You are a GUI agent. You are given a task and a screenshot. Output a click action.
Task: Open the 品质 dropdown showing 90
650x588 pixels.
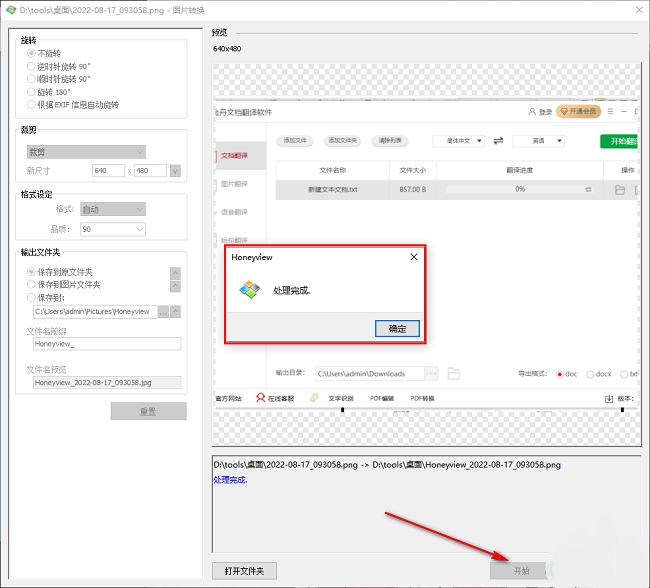tap(112, 229)
